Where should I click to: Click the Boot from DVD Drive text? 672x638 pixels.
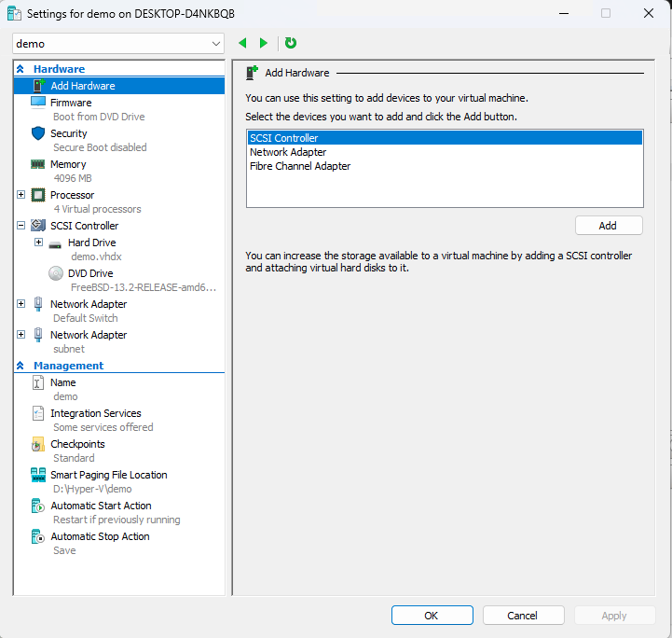(x=99, y=117)
